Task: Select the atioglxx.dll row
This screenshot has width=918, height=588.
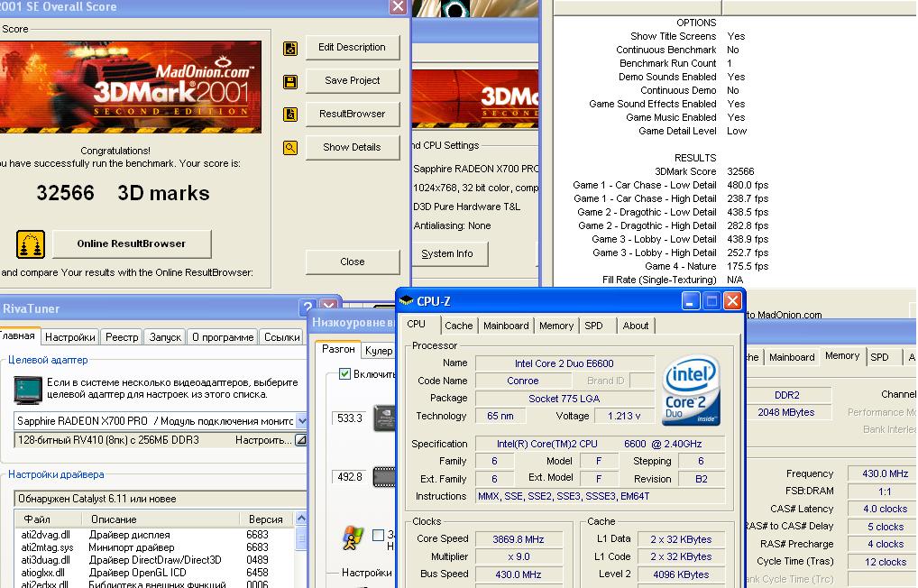Action: tap(154, 572)
